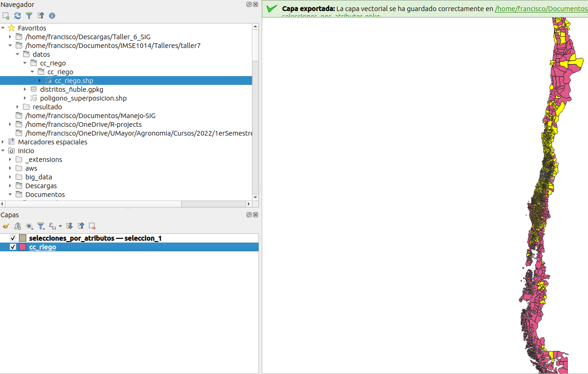Viewport: 588px width, 374px height.
Task: Click Add Selected Layers icon in Navegador
Action: (6, 16)
